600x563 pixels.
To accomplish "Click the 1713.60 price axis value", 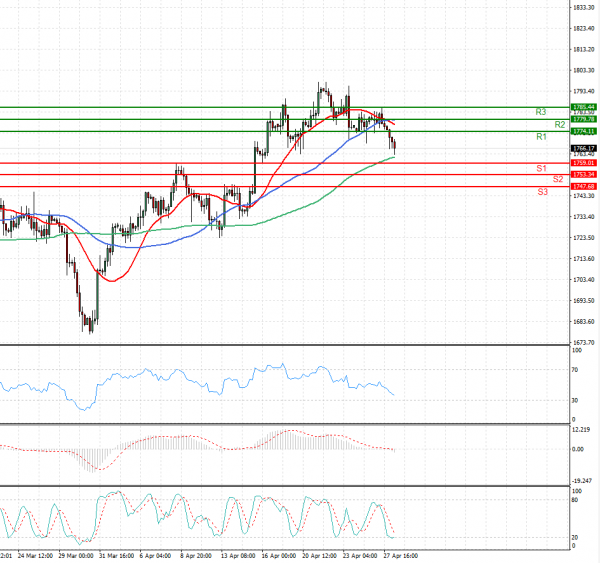I will tap(584, 259).
